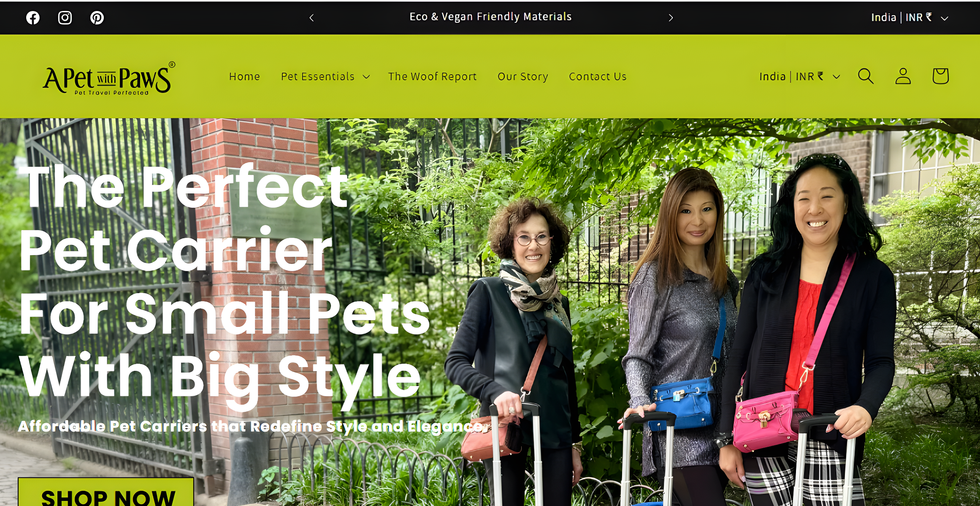Screen dimensions: 980x506
Task: Click the Eco & Vegan Friendly Materials announcement
Action: (x=490, y=17)
